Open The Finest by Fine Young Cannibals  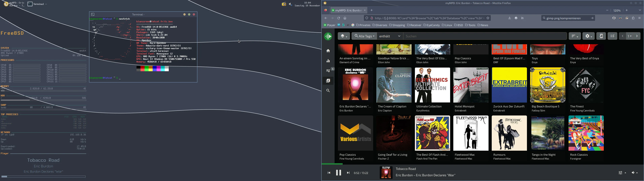pos(586,85)
